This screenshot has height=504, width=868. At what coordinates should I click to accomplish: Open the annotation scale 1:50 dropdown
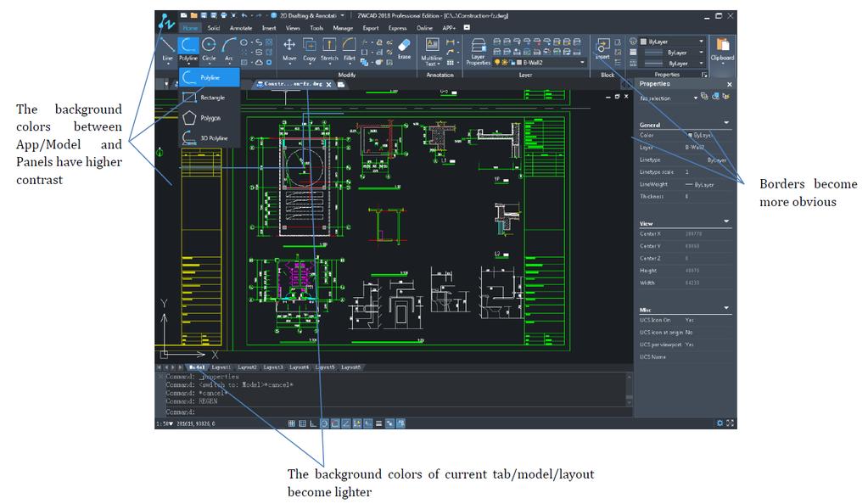pyautogui.click(x=165, y=423)
